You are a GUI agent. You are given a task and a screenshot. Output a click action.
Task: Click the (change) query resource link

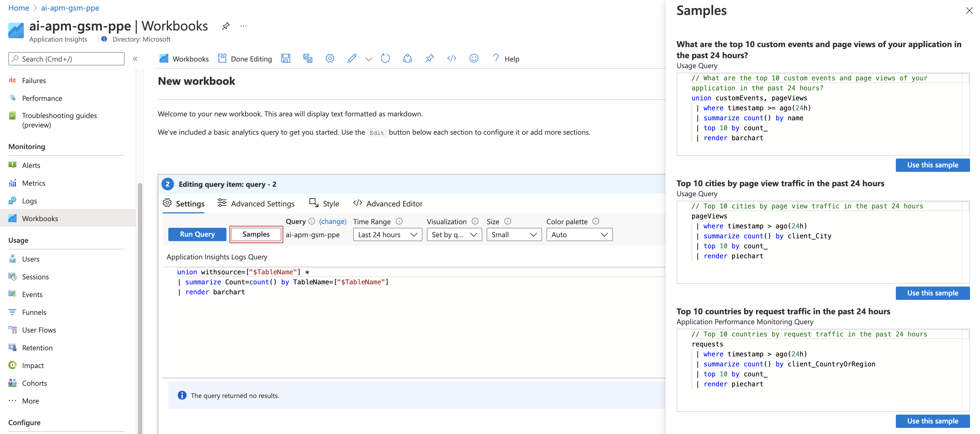[332, 221]
